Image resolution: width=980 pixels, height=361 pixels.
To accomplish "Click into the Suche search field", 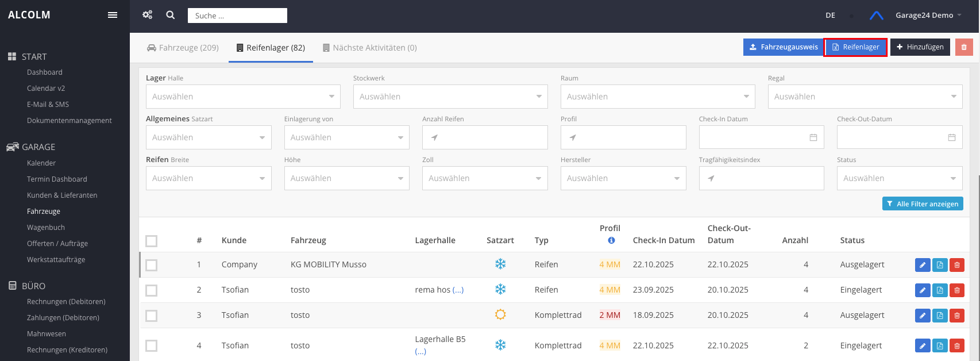I will pyautogui.click(x=237, y=16).
